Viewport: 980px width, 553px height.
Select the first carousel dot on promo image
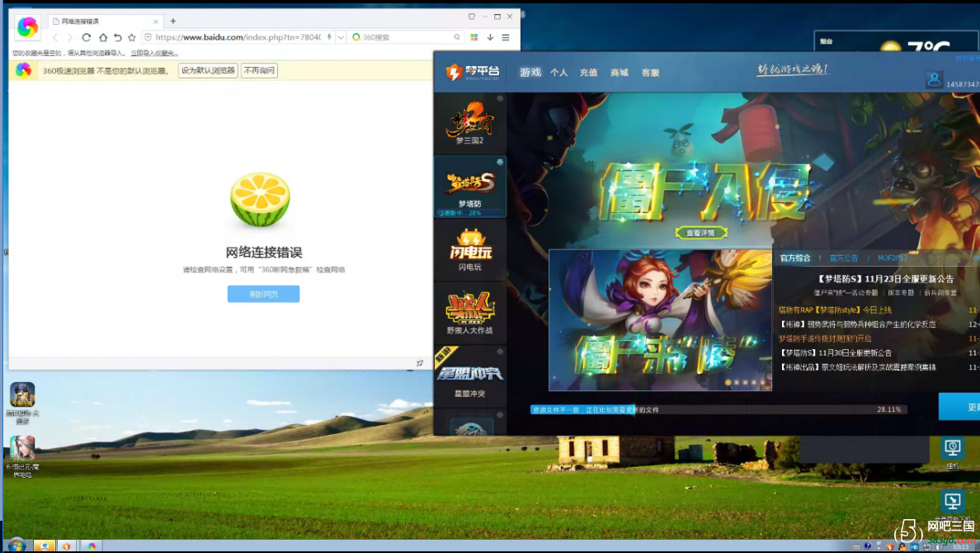click(x=728, y=382)
